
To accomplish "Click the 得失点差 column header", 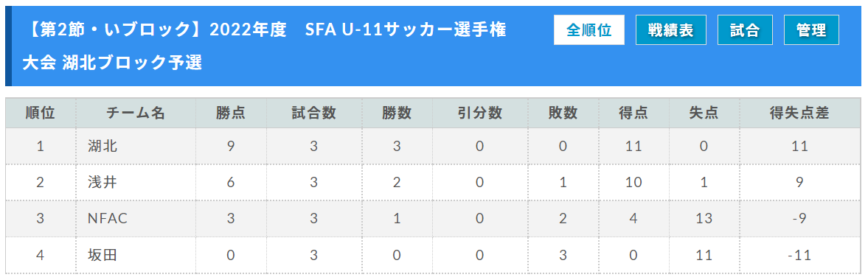I will pyautogui.click(x=800, y=113).
